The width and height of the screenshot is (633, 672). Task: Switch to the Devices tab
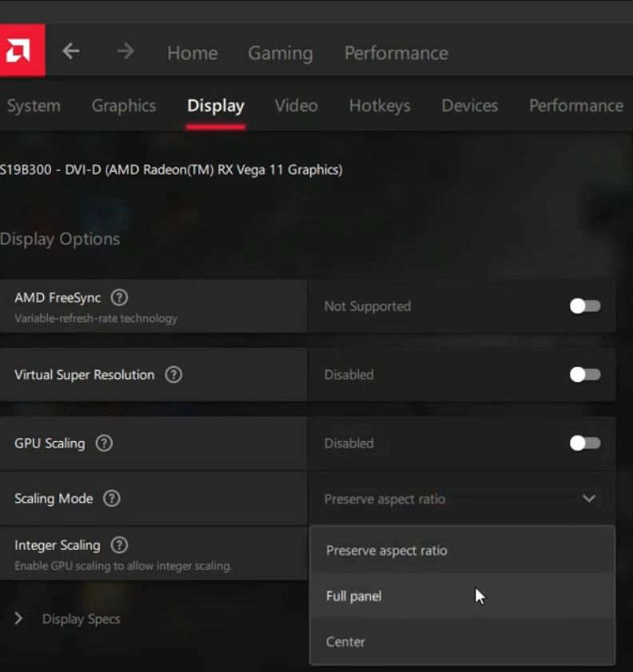(x=470, y=105)
